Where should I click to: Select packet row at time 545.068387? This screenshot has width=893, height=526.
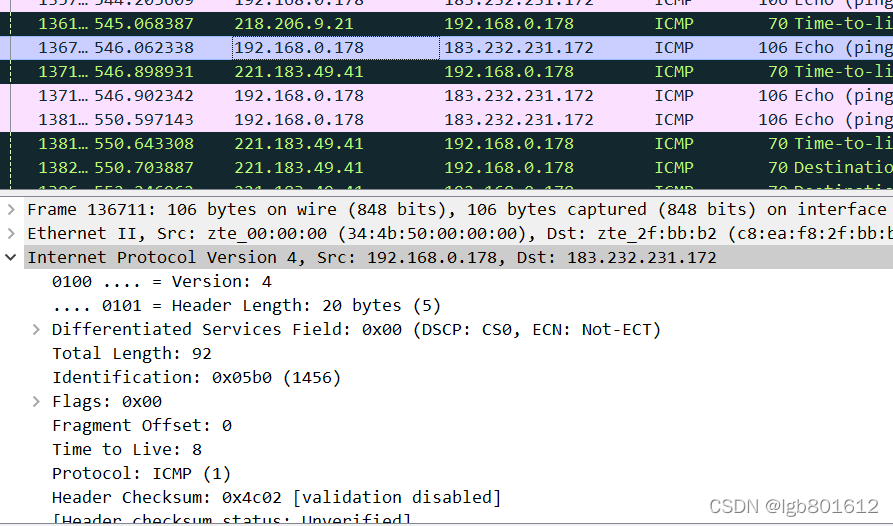(446, 24)
